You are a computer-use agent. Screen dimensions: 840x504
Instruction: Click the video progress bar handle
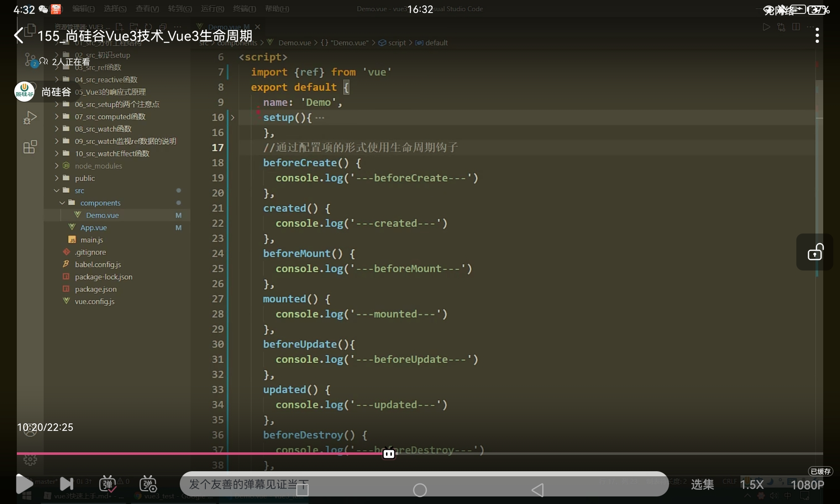pos(389,454)
